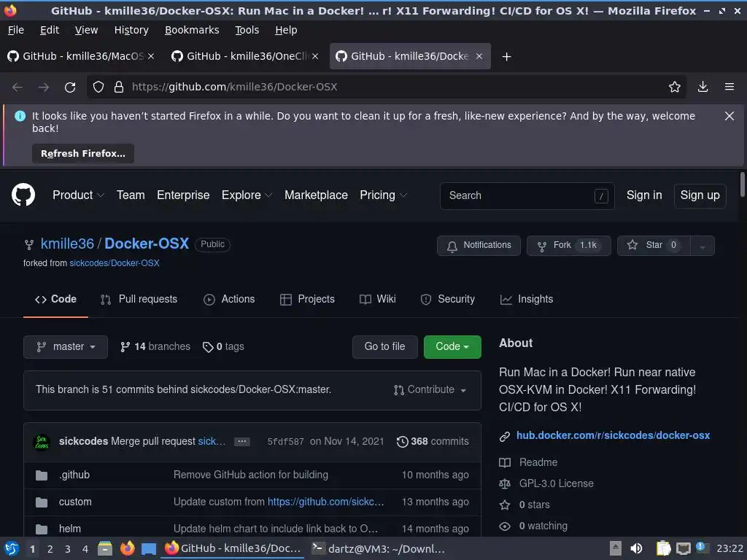
Task: Open the tracking protection shield icon
Action: coord(98,87)
